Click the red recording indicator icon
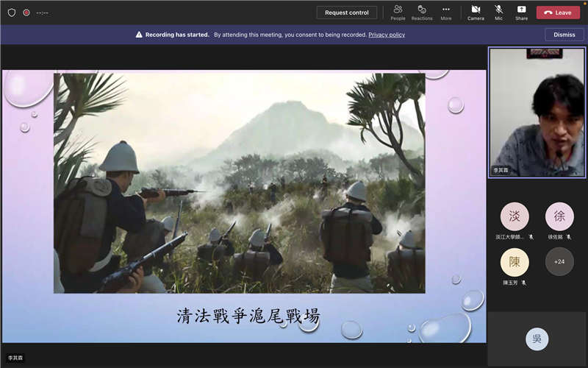 tap(26, 13)
